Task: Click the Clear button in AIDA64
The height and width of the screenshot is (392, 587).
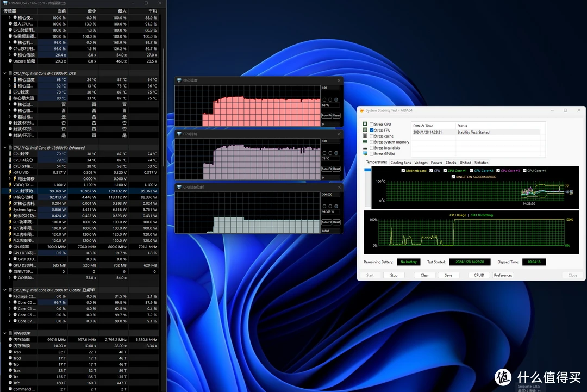Action: 424,275
